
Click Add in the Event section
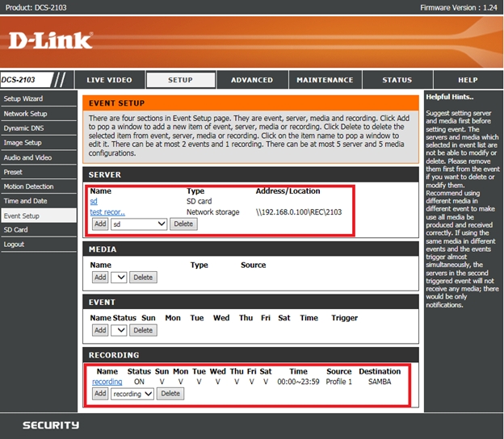pyautogui.click(x=99, y=330)
